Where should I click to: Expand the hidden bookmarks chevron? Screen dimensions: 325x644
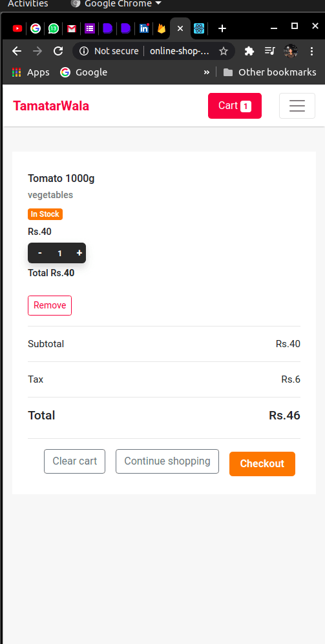(207, 72)
